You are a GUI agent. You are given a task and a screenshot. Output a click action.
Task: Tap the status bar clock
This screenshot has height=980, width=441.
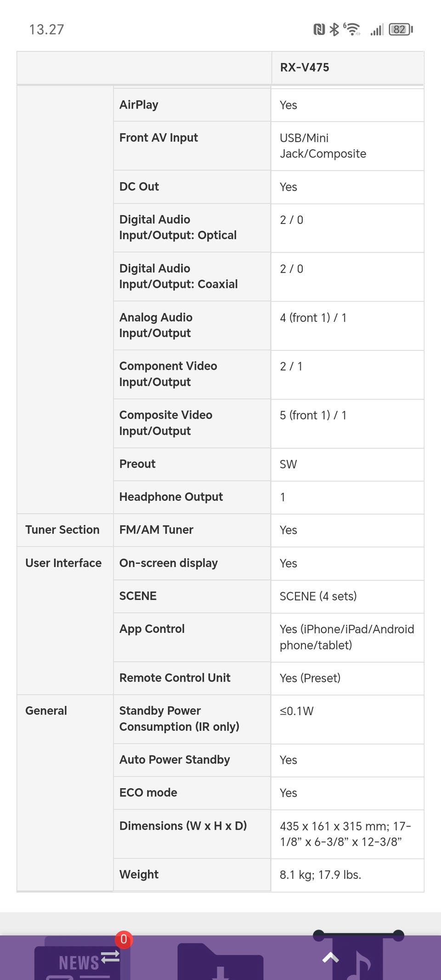coord(46,30)
